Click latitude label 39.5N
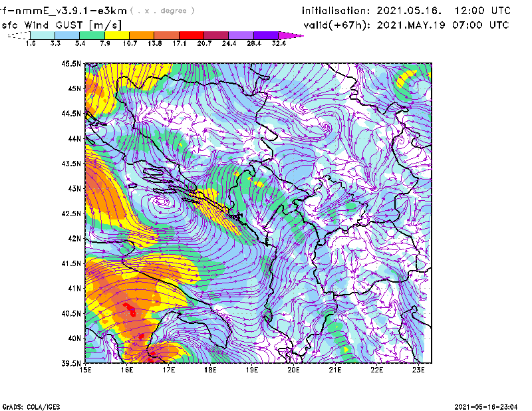The width and height of the screenshot is (532, 411). (71, 363)
